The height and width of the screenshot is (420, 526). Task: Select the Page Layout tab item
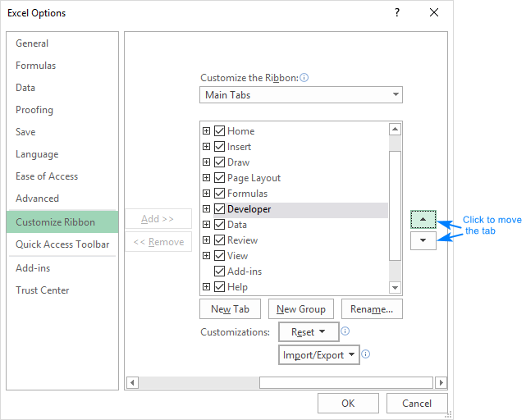tap(254, 178)
